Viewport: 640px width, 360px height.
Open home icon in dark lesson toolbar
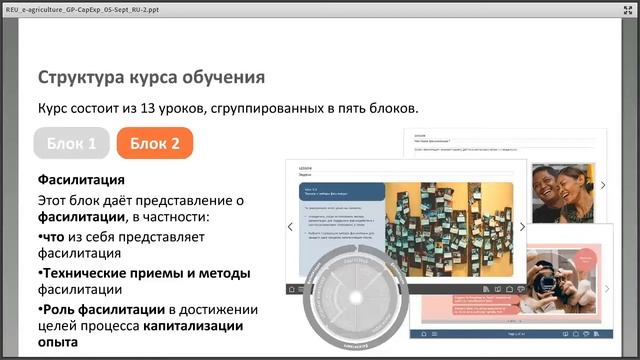[292, 289]
